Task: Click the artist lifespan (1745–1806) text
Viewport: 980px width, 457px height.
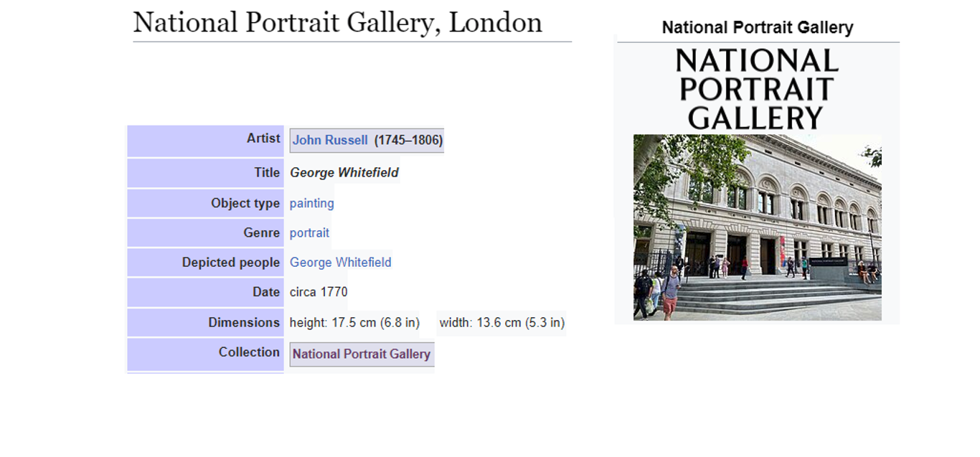Action: click(x=408, y=141)
